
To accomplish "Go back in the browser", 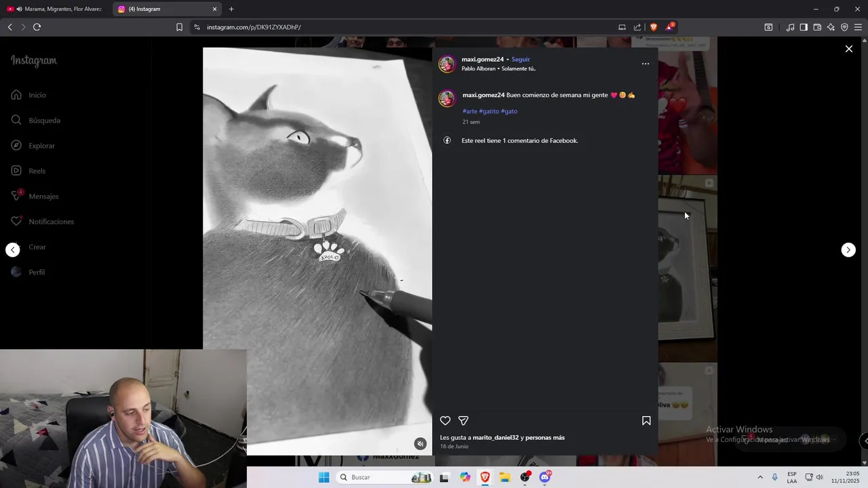I will (9, 27).
